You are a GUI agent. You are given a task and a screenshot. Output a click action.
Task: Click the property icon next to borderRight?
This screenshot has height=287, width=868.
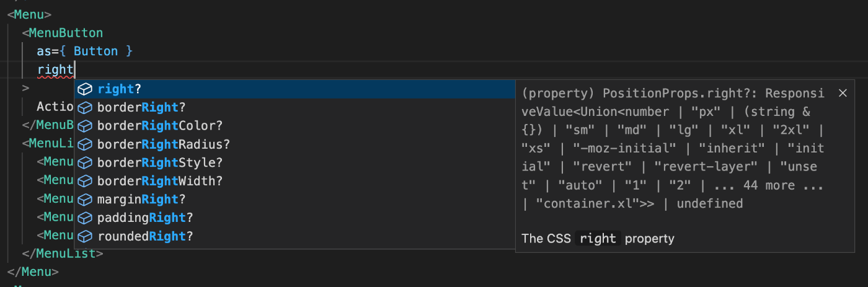pyautogui.click(x=85, y=108)
